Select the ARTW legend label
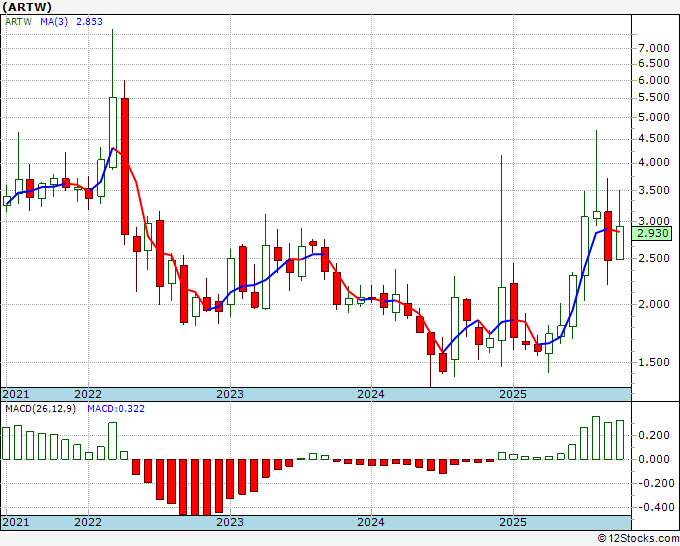Viewport: 680px width, 546px height. (x=18, y=20)
